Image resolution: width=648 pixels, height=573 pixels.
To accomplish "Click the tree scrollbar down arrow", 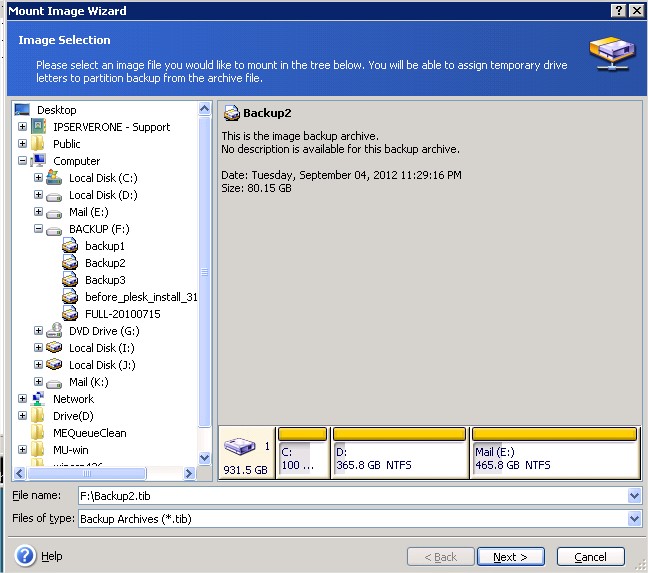I will 205,458.
